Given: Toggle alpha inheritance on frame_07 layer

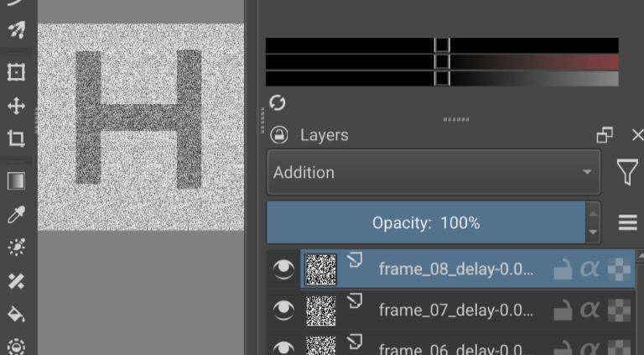Looking at the screenshot, I should click(x=589, y=310).
